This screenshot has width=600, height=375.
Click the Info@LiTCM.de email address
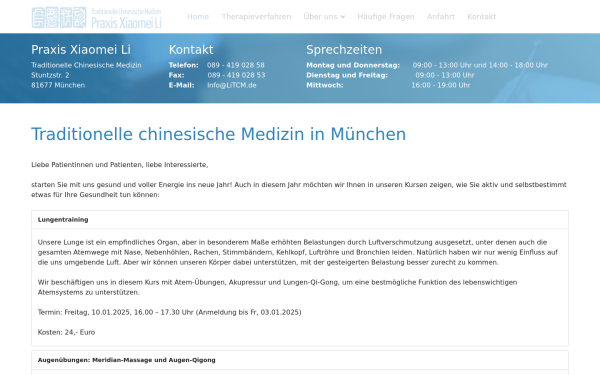[x=232, y=85]
